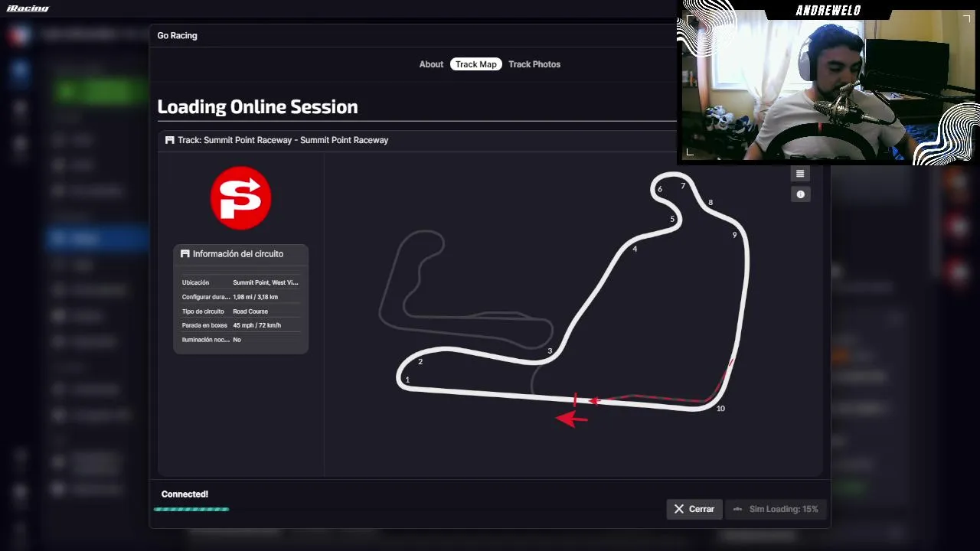The image size is (980, 551).
Task: Click turn 6 marker on track map
Action: (660, 189)
